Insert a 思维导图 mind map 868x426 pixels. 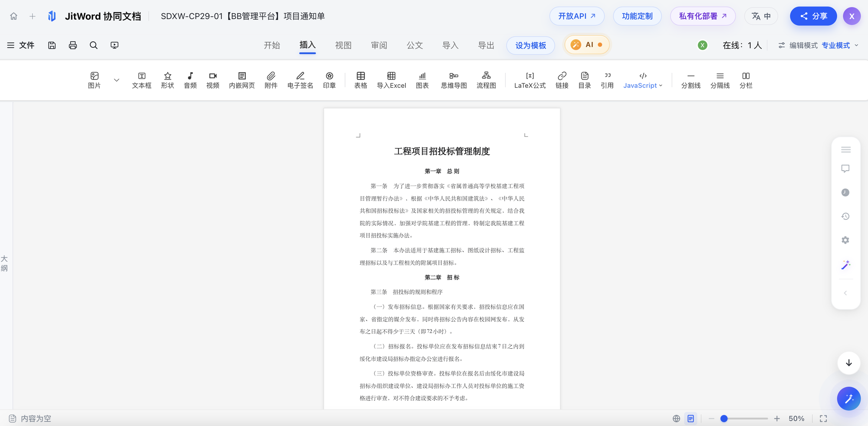pos(454,80)
